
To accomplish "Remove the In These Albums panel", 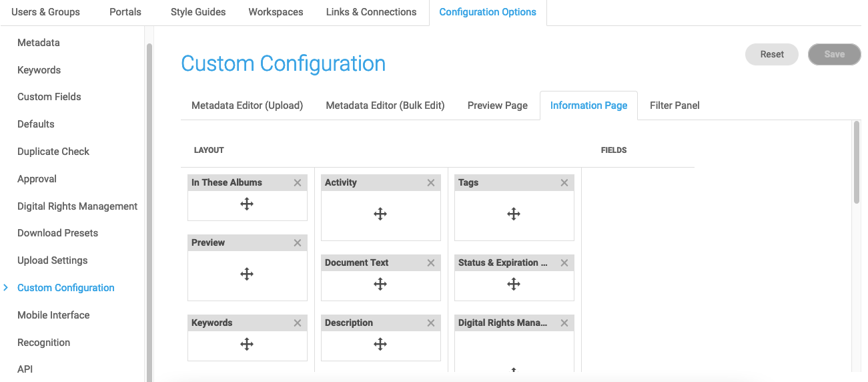I will click(298, 183).
